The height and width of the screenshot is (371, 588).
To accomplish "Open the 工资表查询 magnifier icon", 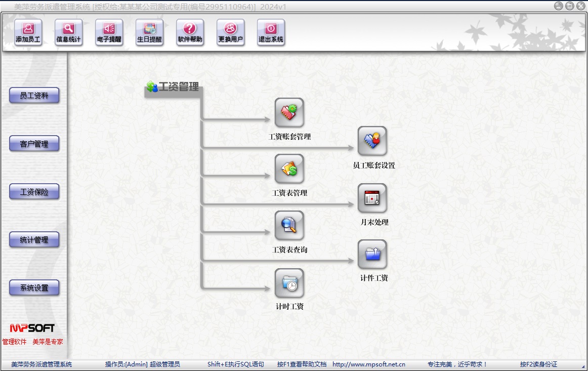I will pos(289,226).
